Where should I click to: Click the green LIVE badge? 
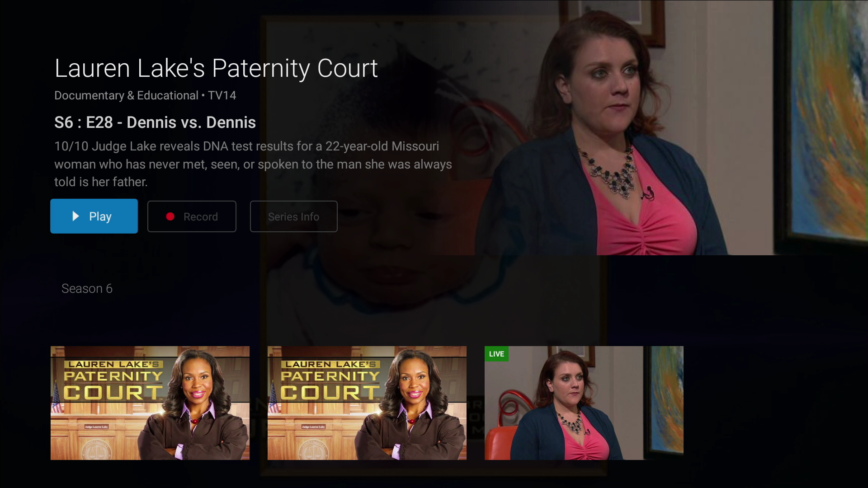496,354
